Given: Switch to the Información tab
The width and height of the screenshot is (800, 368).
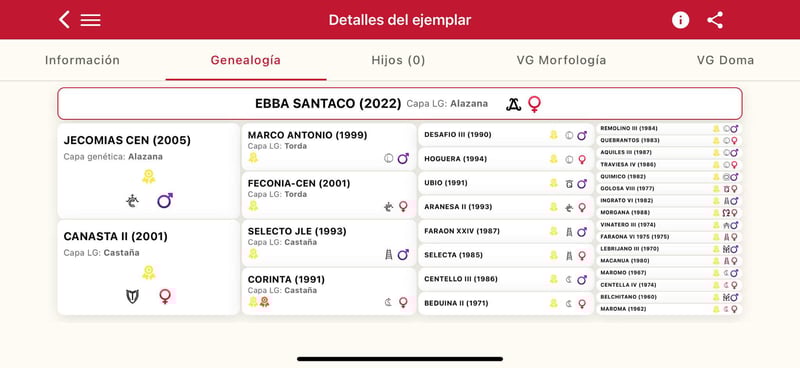Looking at the screenshot, I should 82,60.
